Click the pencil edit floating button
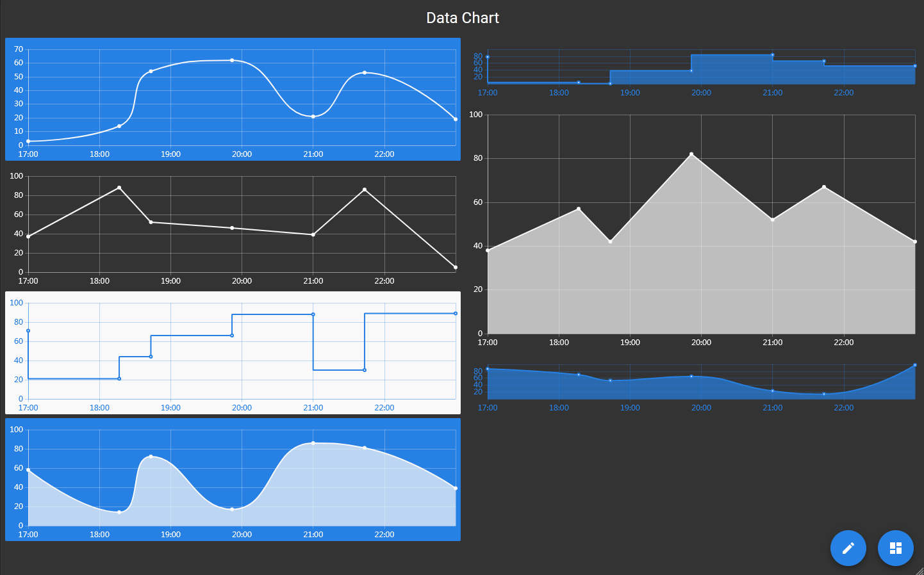This screenshot has height=575, width=924. click(x=848, y=548)
